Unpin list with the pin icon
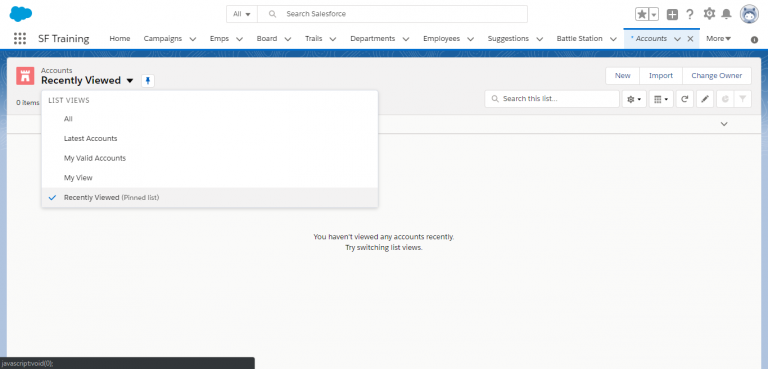768x369 pixels. (x=148, y=81)
